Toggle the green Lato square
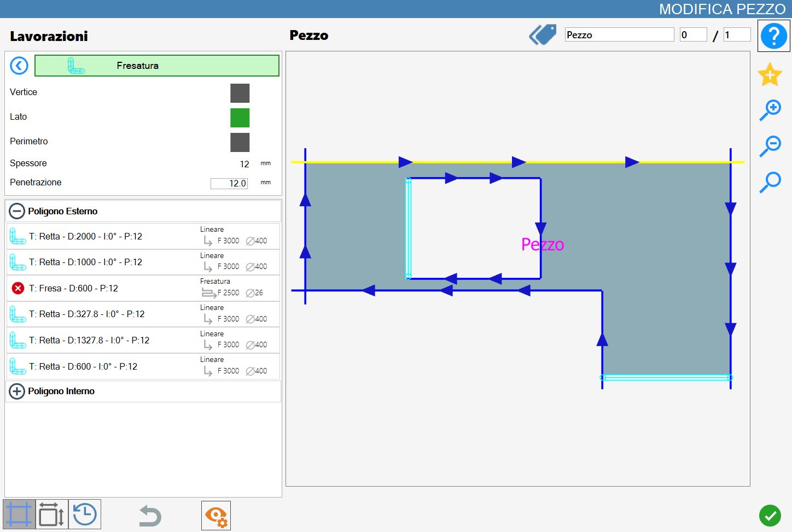Image resolution: width=792 pixels, height=532 pixels. 240,118
